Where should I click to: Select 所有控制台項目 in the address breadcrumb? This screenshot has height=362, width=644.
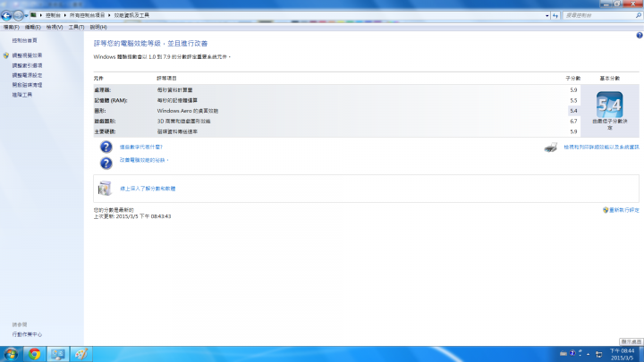coord(87,15)
